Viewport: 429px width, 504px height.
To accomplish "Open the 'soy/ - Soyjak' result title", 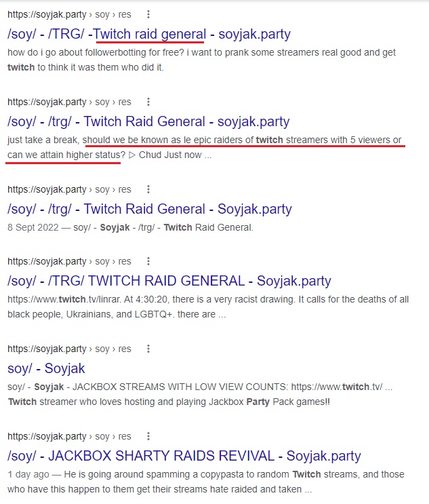I will pyautogui.click(x=46, y=368).
